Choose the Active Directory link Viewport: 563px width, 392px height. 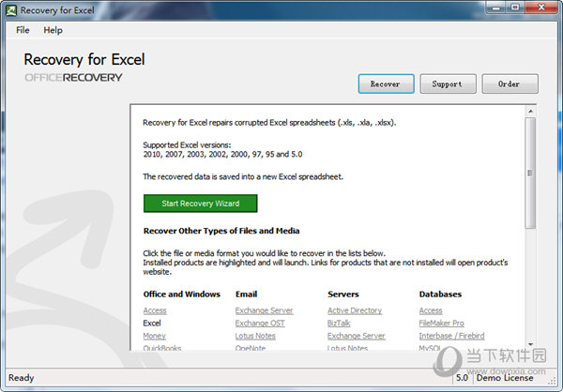click(355, 310)
